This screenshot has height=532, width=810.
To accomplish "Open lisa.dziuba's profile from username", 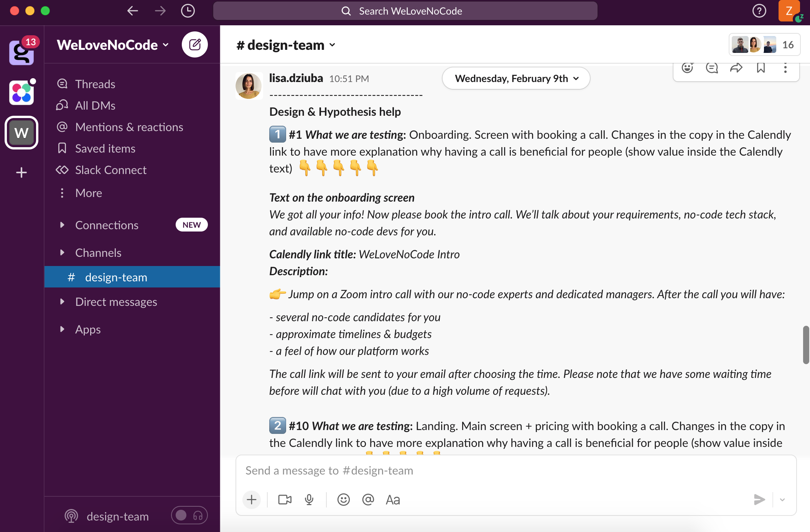I will point(296,78).
